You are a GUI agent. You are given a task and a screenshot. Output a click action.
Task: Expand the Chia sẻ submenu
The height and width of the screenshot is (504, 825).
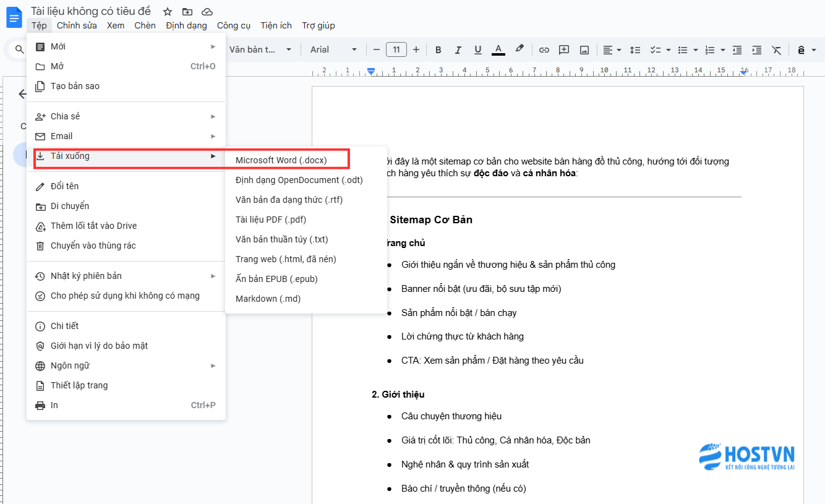(x=126, y=116)
